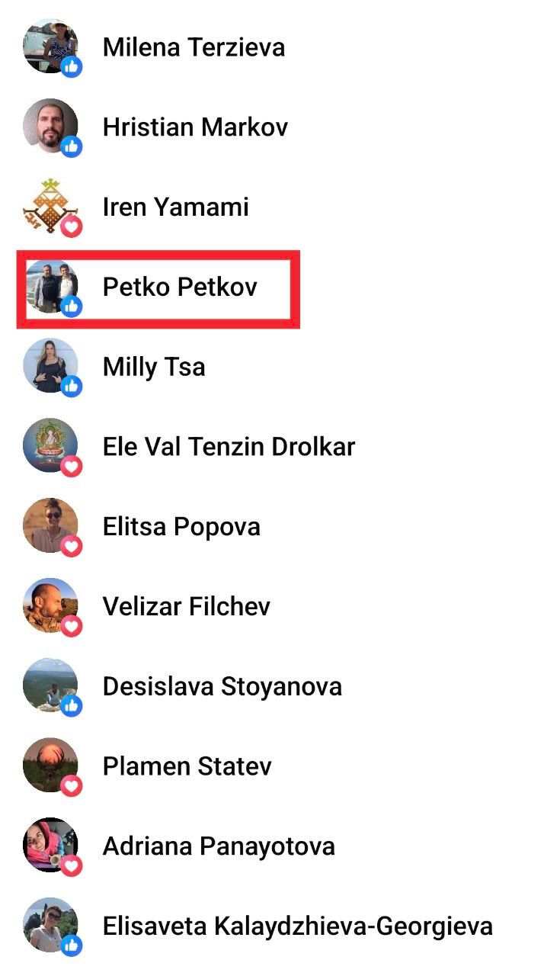Open Adriana Panayotova's profile picture
This screenshot has width=560, height=976.
pos(50,845)
